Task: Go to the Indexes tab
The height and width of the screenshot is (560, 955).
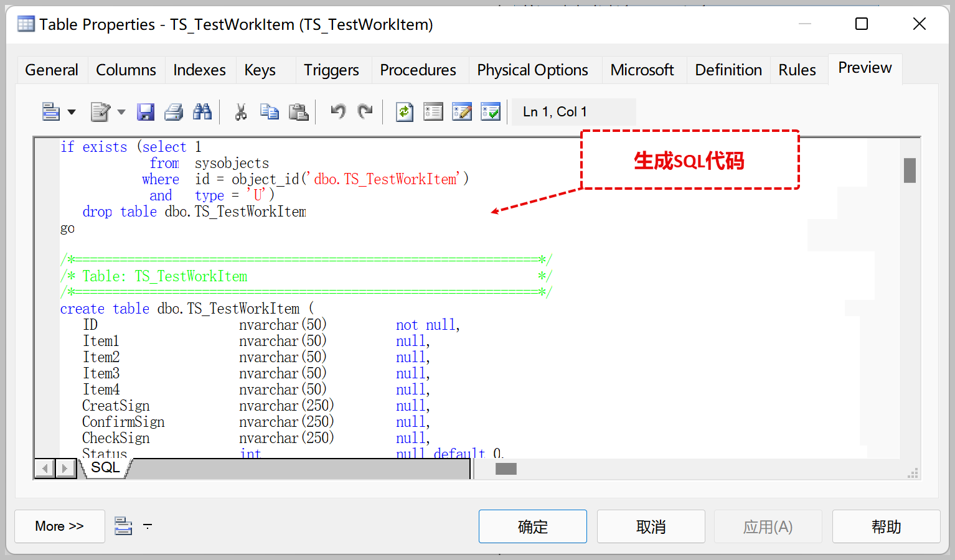Action: coord(199,70)
